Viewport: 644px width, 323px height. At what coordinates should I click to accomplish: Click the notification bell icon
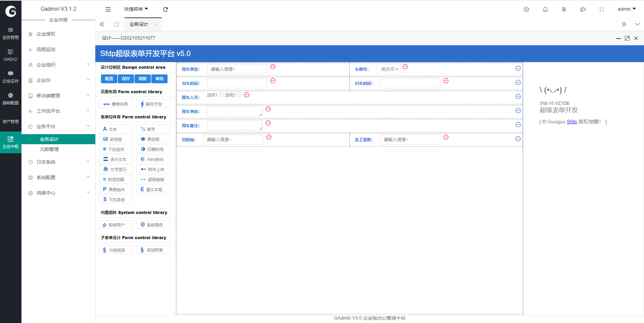545,9
